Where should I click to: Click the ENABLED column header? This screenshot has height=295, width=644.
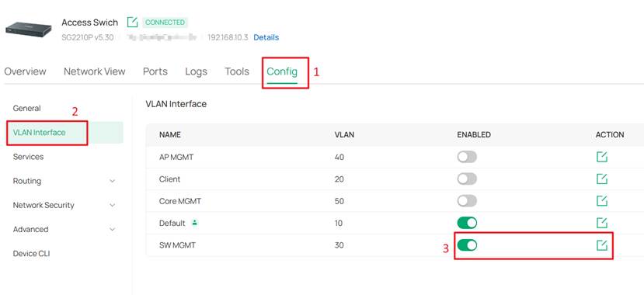[x=474, y=134]
